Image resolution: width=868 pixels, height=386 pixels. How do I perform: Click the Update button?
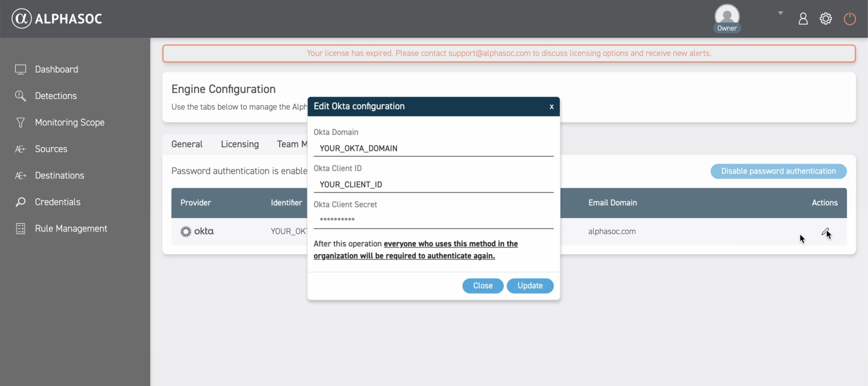[530, 286]
